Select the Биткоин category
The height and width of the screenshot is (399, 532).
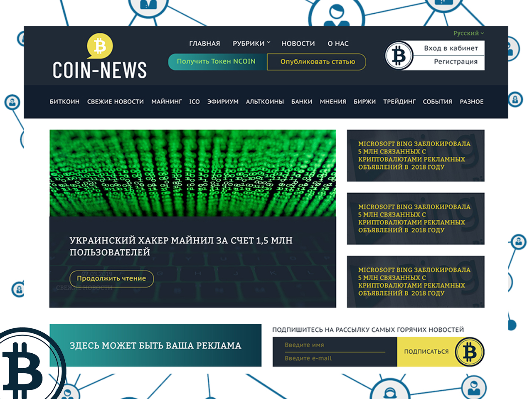(x=64, y=101)
